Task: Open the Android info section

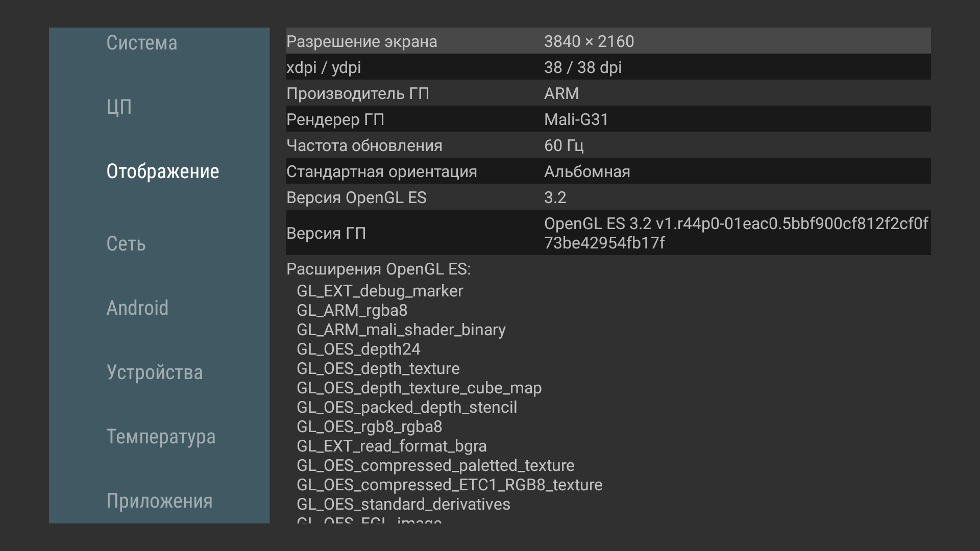Action: click(137, 308)
